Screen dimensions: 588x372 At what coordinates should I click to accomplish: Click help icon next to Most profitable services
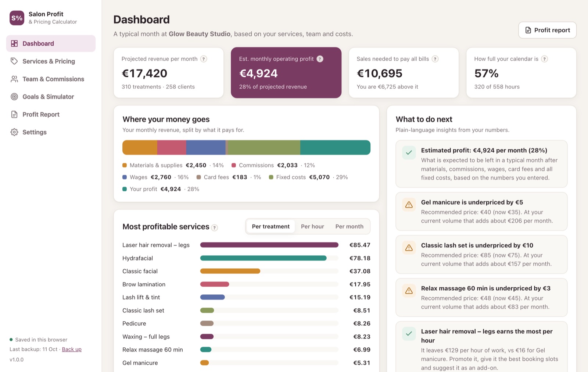215,228
